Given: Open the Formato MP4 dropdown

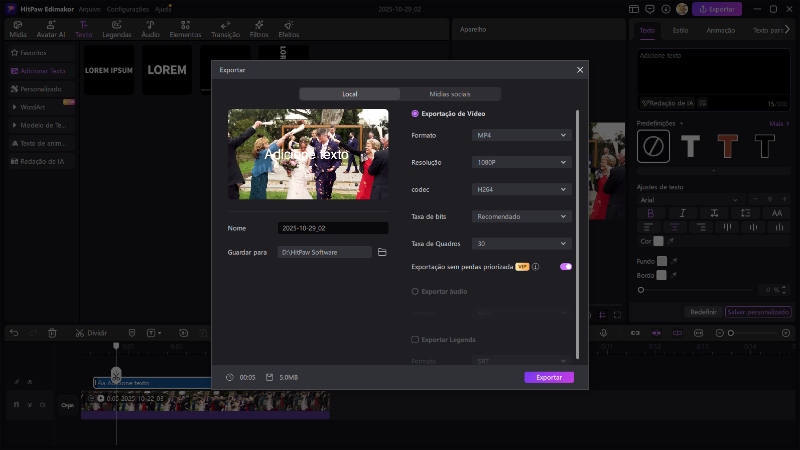Looking at the screenshot, I should 520,135.
